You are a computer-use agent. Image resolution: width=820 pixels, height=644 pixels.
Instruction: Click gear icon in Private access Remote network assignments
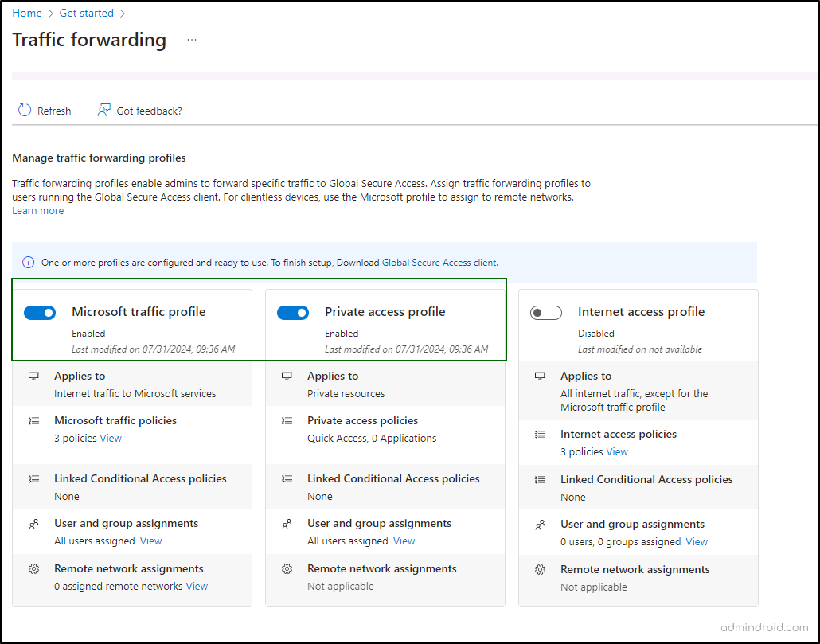pos(287,568)
